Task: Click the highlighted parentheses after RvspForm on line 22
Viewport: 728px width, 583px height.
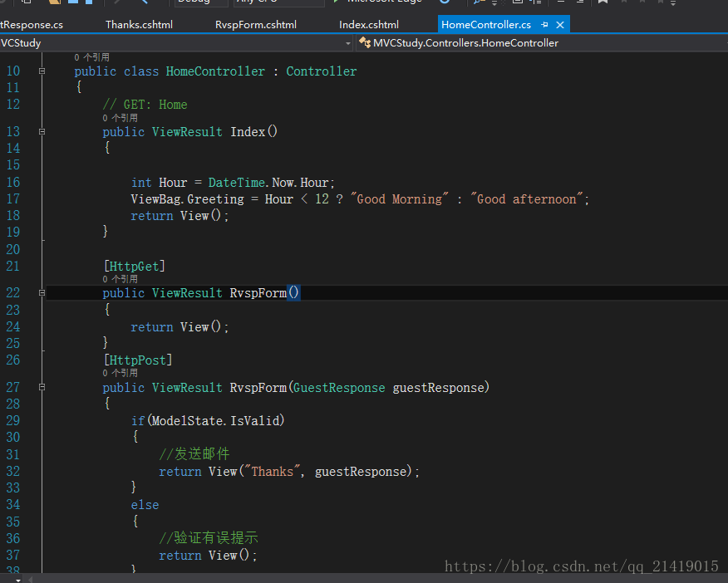Action: click(293, 292)
